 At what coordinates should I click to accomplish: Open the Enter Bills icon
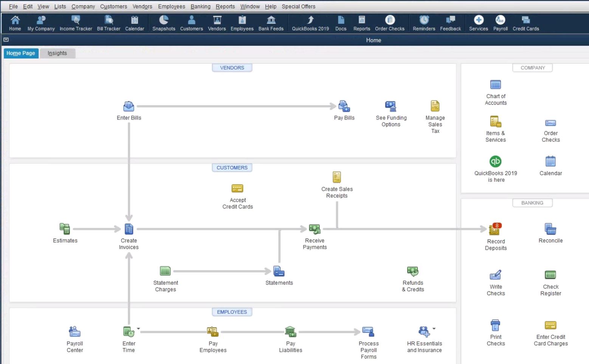129,106
